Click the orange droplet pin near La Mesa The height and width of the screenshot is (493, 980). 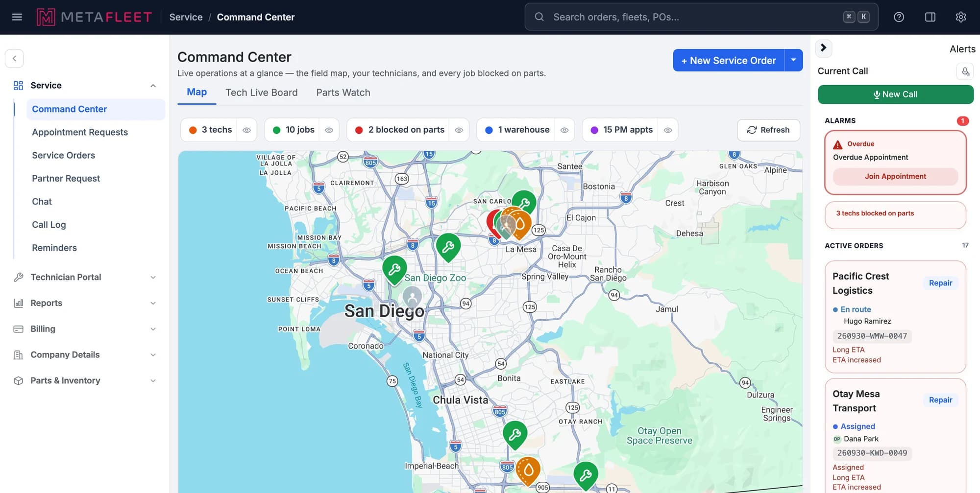(x=521, y=224)
